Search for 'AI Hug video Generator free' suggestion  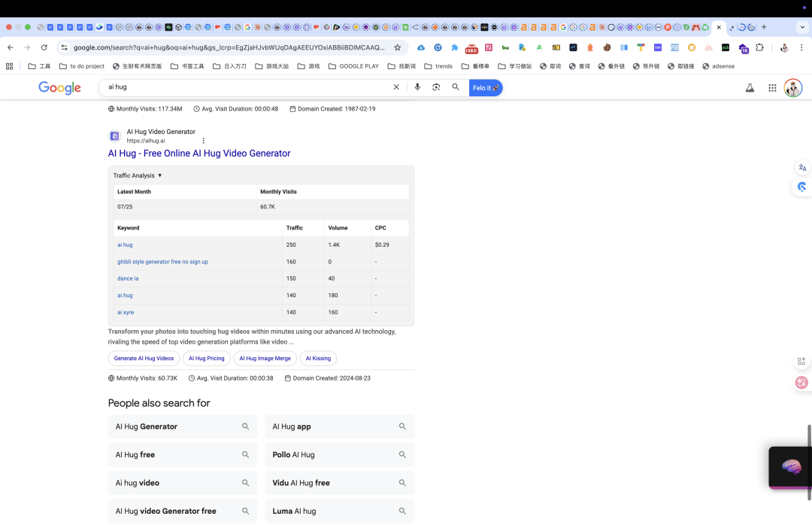click(182, 511)
